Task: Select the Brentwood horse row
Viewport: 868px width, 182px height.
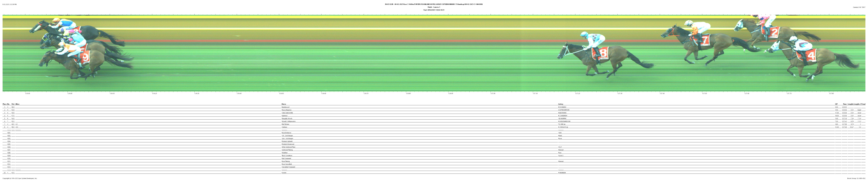Action: pos(285,107)
